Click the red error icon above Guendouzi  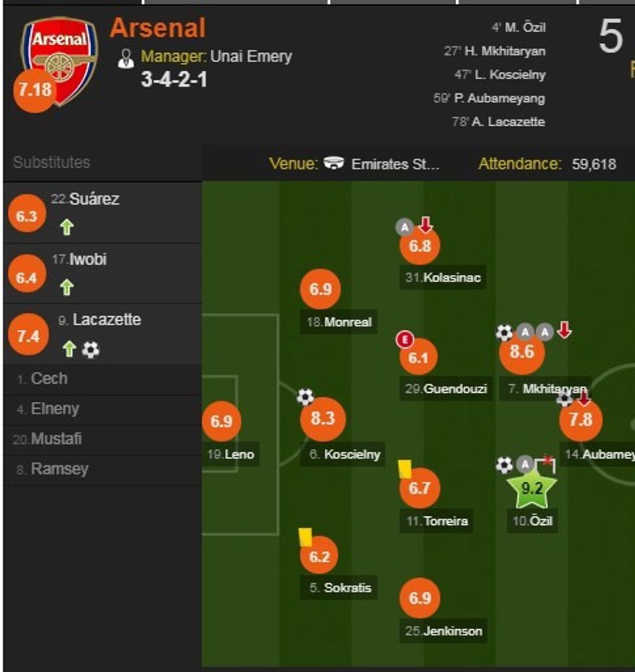(x=405, y=339)
